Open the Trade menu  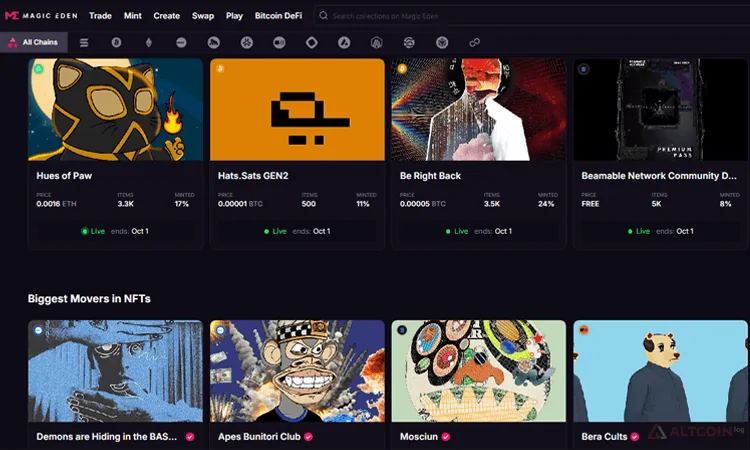point(100,16)
